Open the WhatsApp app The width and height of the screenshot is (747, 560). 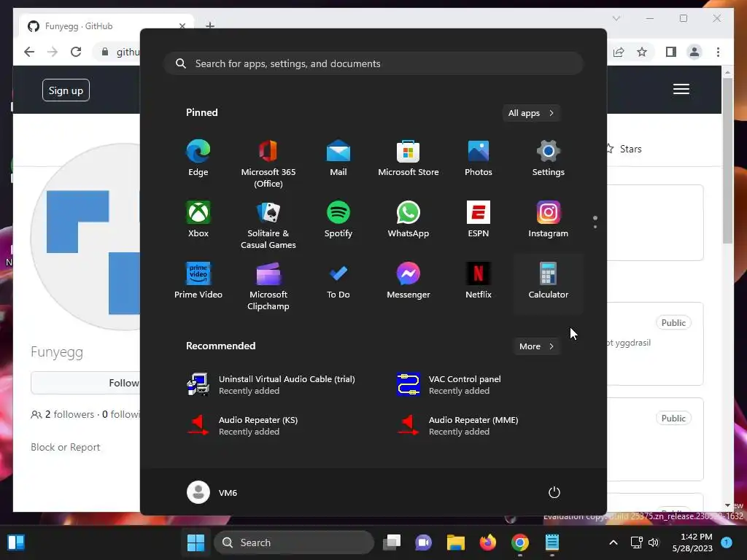click(409, 219)
